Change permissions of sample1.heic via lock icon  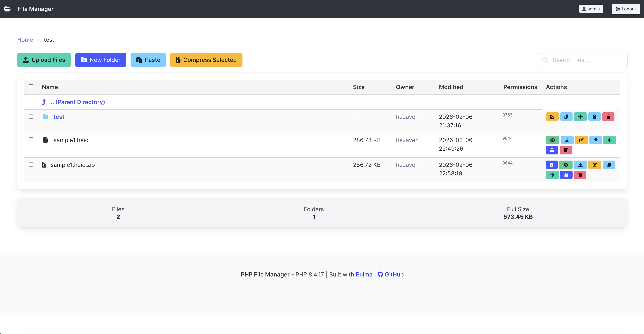pyautogui.click(x=552, y=150)
